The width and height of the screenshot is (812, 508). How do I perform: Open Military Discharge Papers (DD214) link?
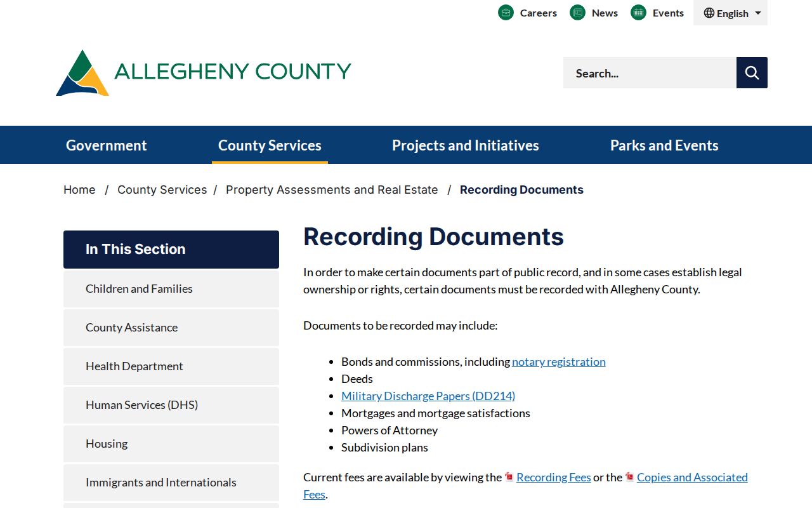click(x=428, y=396)
